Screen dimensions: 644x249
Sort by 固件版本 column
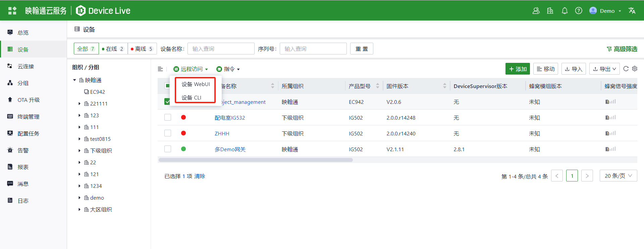tap(445, 86)
